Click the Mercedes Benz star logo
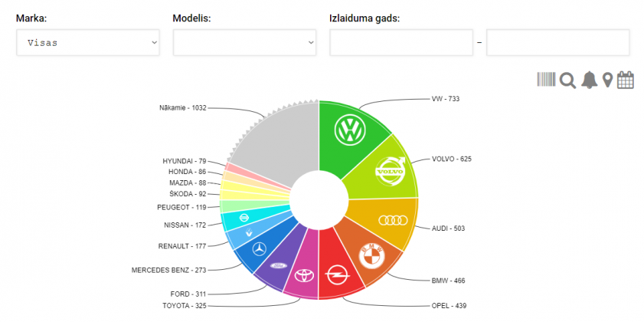Viewport: 644px width, 322px height. tap(259, 249)
